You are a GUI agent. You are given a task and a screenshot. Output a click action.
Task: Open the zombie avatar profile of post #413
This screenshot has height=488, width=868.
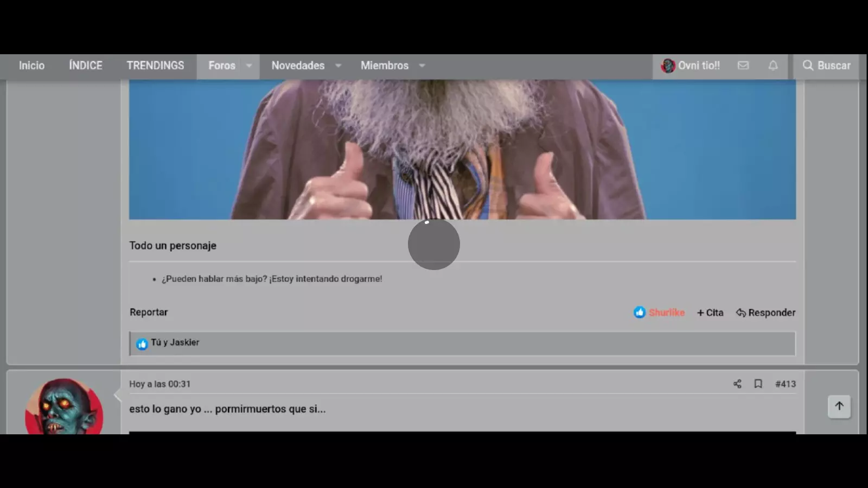coord(64,406)
